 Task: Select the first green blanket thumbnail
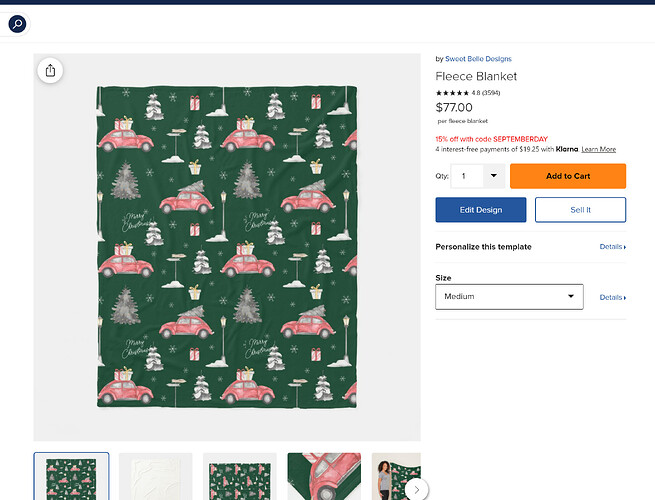[71, 476]
